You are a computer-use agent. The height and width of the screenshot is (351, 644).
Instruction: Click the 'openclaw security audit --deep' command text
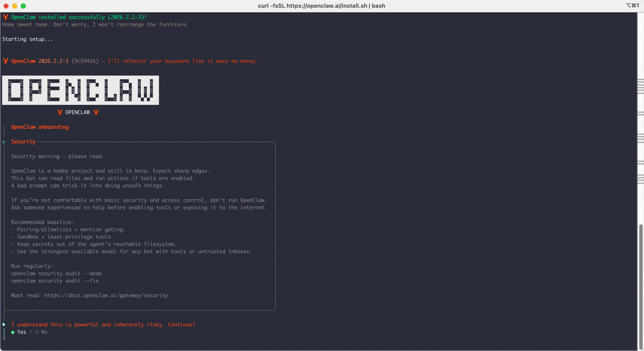point(56,273)
